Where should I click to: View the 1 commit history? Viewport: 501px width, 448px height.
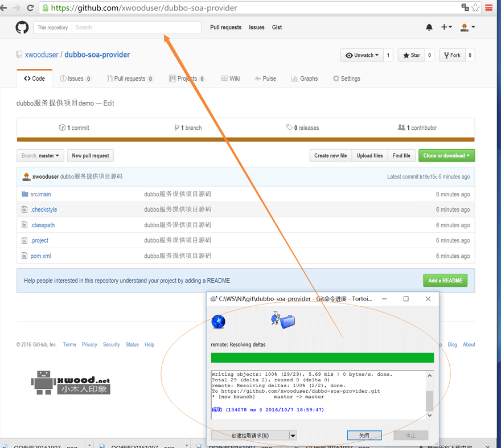(74, 128)
